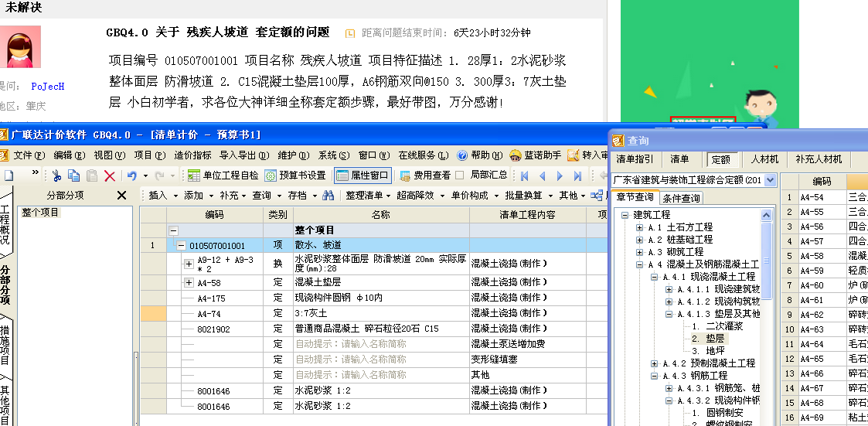
Task: Click the 转入审 icon in menu bar
Action: click(573, 155)
